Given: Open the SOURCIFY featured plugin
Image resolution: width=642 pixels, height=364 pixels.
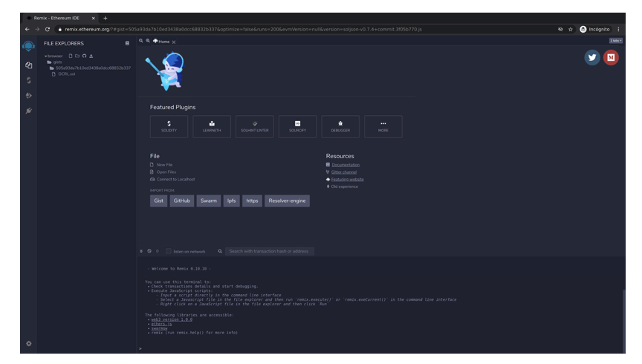Looking at the screenshot, I should (x=298, y=126).
